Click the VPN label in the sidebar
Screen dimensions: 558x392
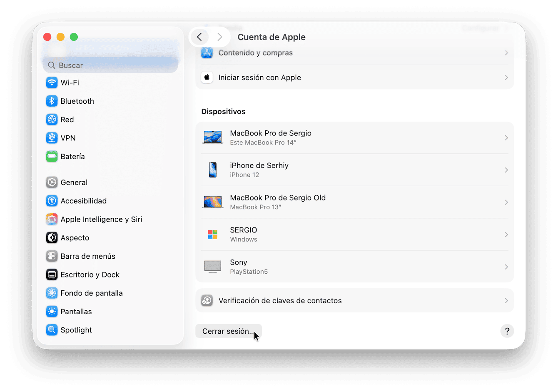coord(68,138)
